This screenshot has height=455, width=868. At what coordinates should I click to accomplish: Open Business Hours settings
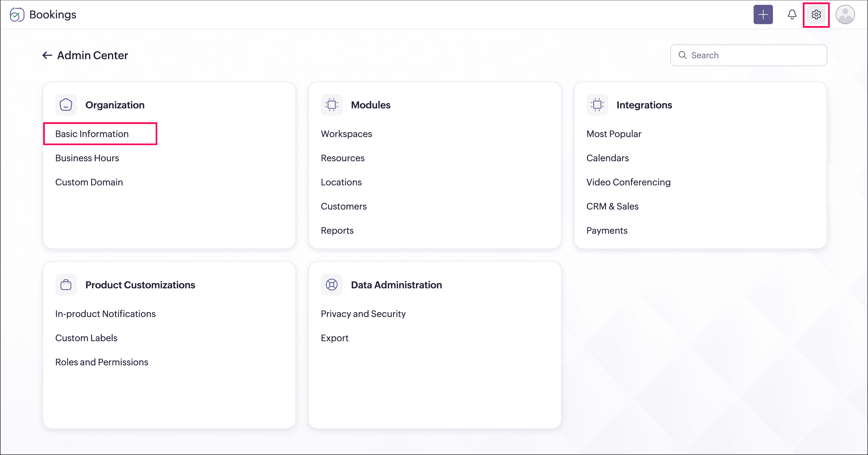87,158
